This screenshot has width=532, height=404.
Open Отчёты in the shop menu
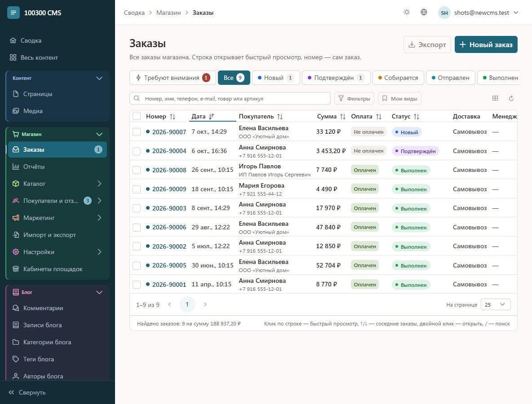point(58,167)
